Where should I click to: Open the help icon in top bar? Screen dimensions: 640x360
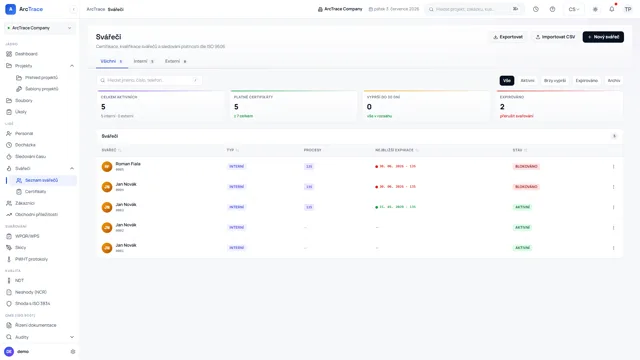pos(552,9)
